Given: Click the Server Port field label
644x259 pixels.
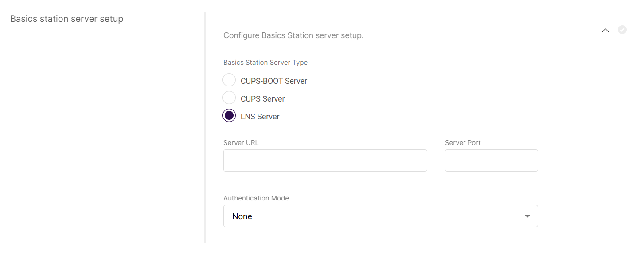Looking at the screenshot, I should pyautogui.click(x=463, y=143).
